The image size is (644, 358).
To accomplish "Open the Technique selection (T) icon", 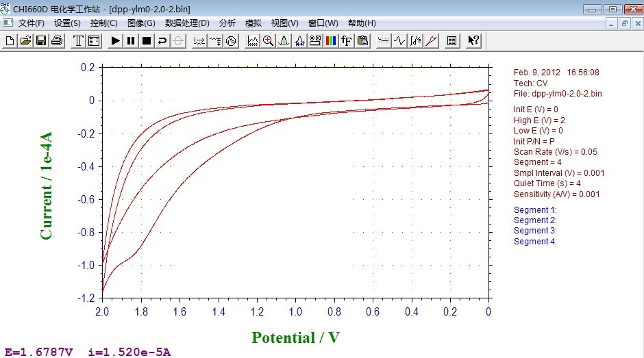I will 78,40.
